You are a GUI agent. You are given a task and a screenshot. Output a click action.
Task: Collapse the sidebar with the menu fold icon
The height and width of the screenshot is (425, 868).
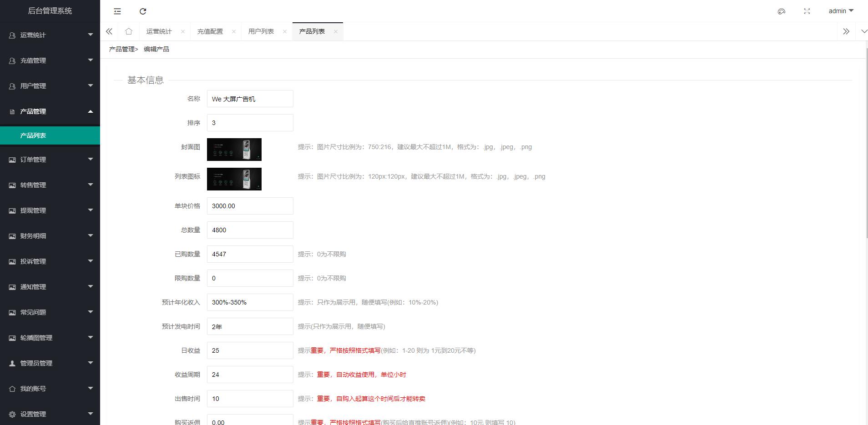[x=117, y=11]
